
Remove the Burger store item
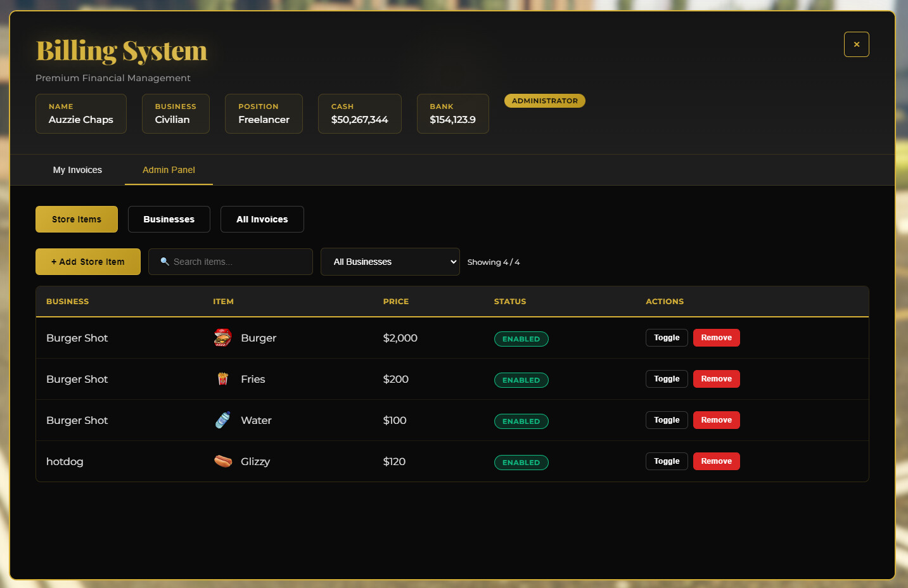pyautogui.click(x=717, y=338)
